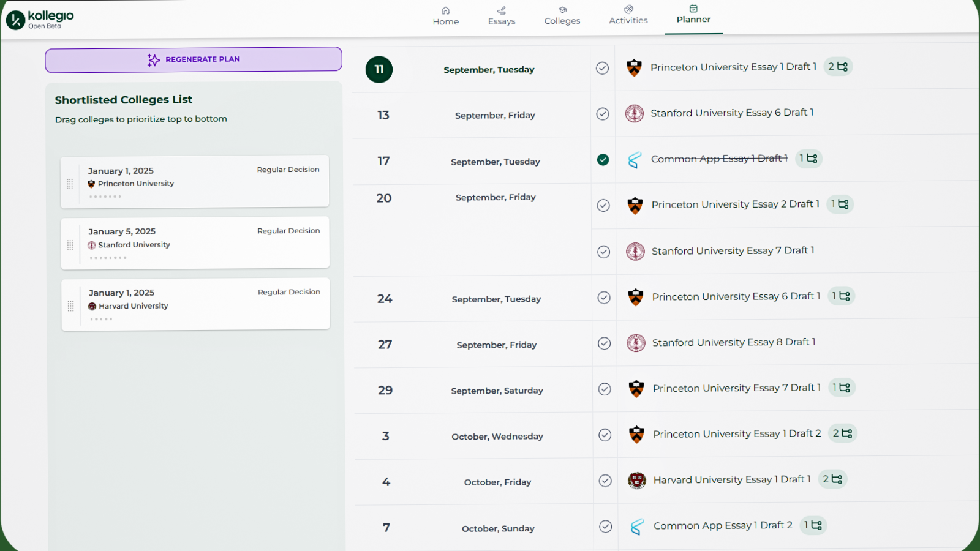
Task: Click the sparkle icon in Regenerate Plan
Action: 152,59
